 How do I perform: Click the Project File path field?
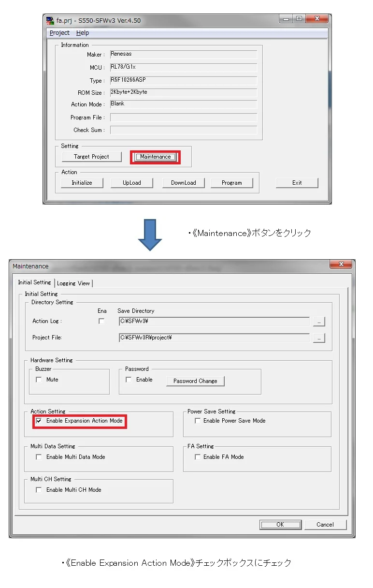214,338
